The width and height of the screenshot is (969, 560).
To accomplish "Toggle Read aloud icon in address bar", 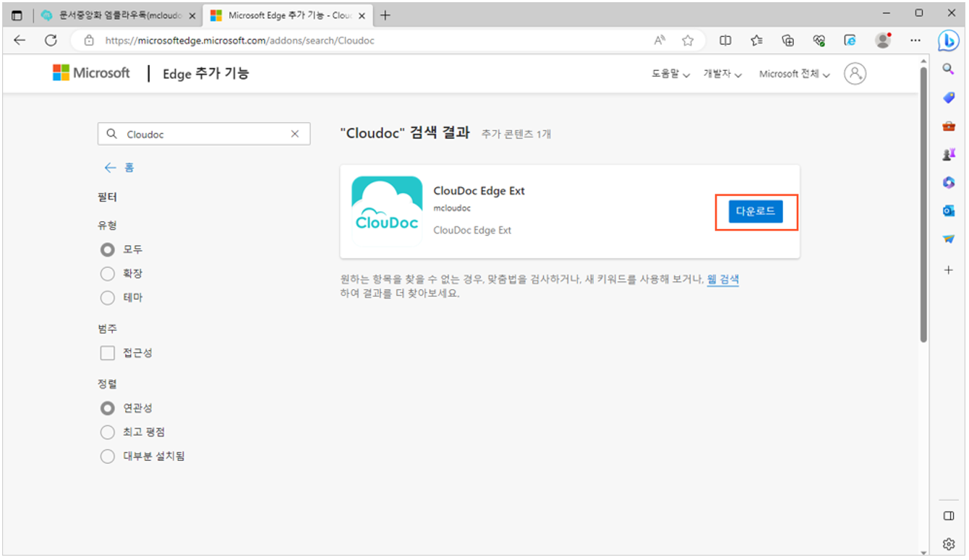I will click(659, 40).
